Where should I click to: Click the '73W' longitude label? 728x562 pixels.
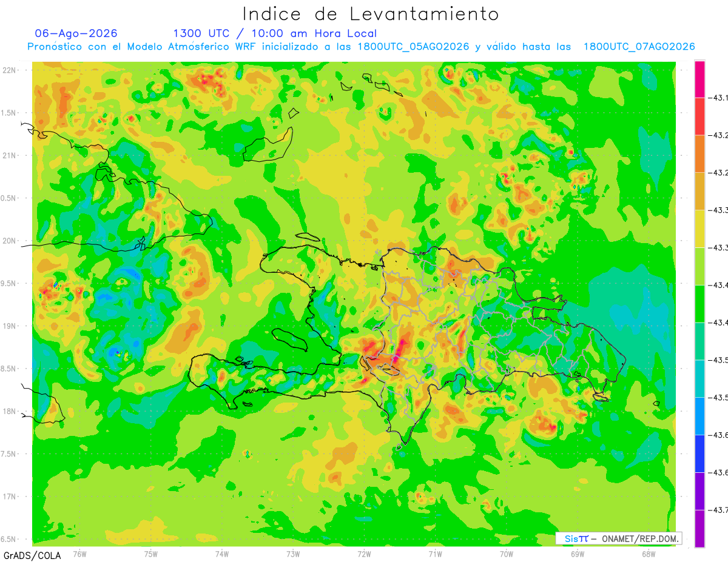(293, 554)
